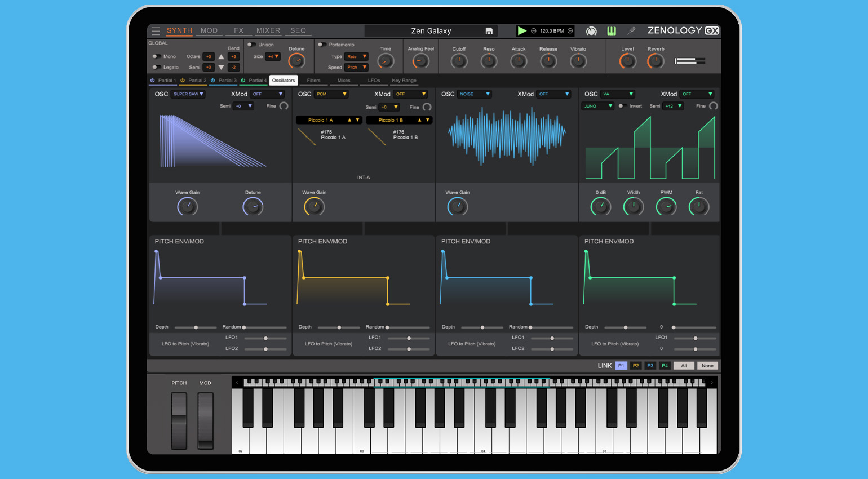
Task: Open the Filters section tab
Action: pos(314,81)
